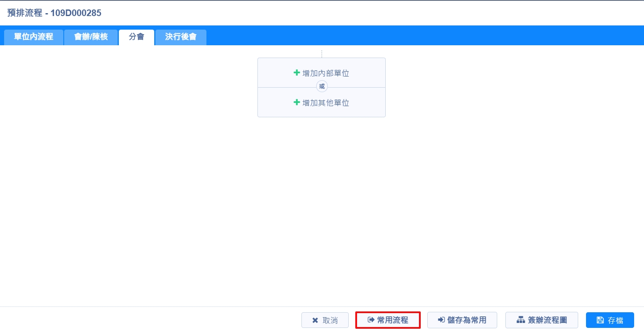Click the 預排流程 - 109D000285 title

click(54, 13)
